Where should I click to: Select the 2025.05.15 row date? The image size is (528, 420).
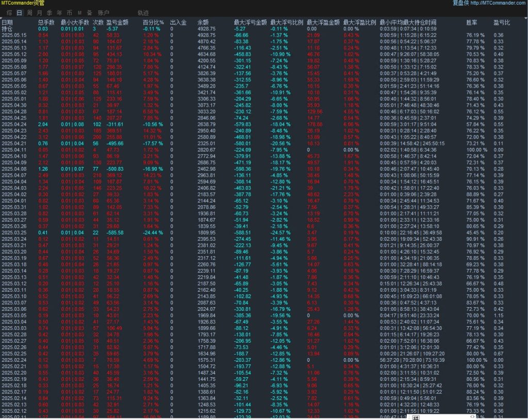(x=13, y=35)
